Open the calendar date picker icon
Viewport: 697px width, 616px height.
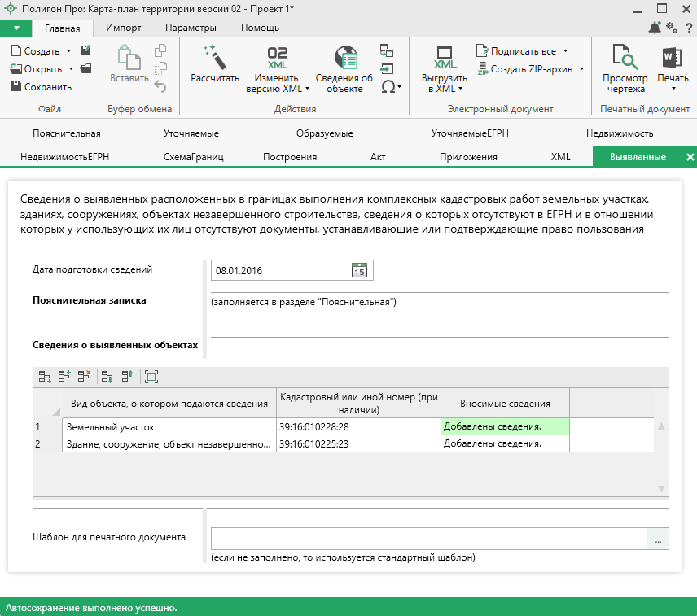[359, 270]
